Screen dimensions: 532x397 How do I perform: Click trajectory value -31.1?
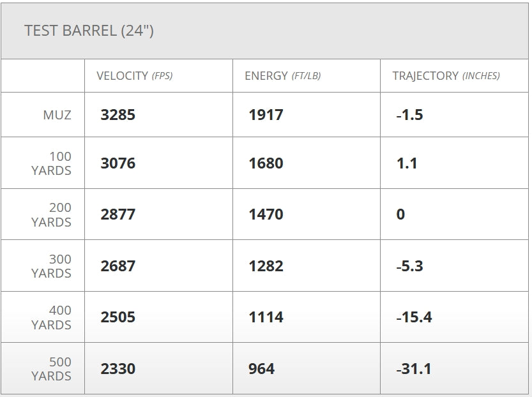[x=414, y=368]
